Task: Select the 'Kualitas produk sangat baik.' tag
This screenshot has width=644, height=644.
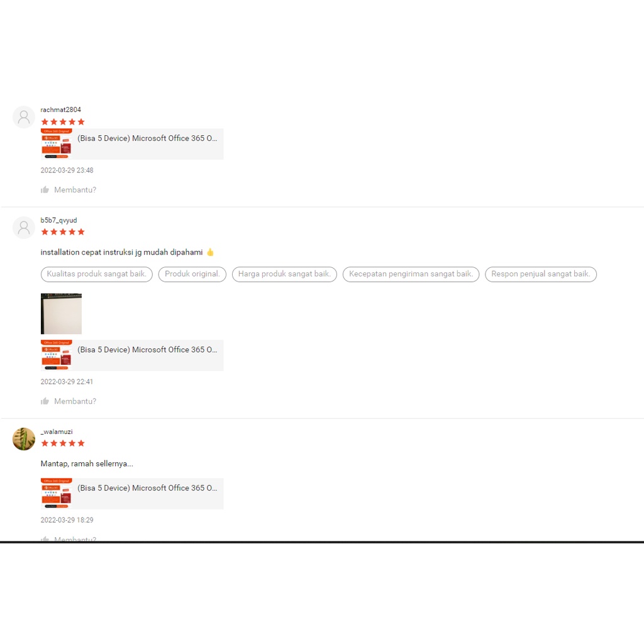Action: click(x=96, y=274)
